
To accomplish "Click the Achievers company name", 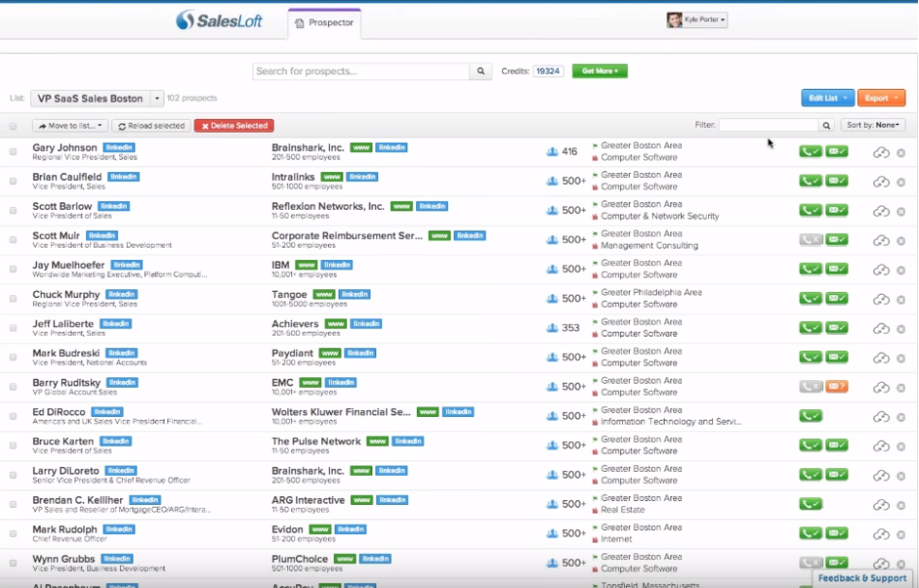I will (x=295, y=324).
